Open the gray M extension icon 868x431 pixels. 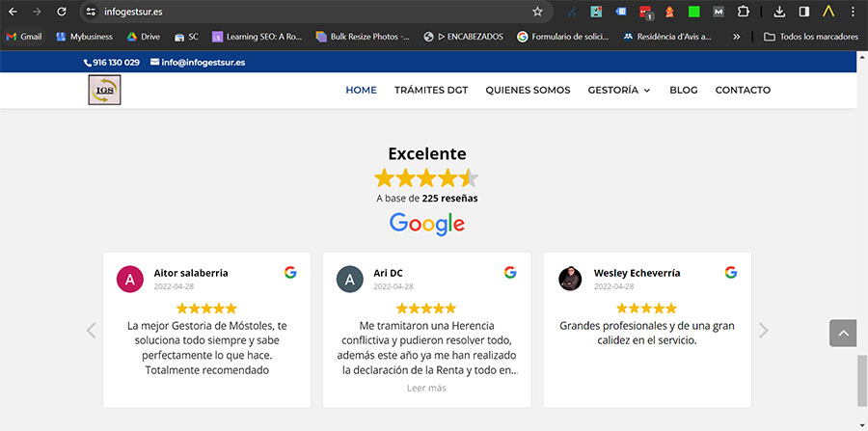coord(718,12)
